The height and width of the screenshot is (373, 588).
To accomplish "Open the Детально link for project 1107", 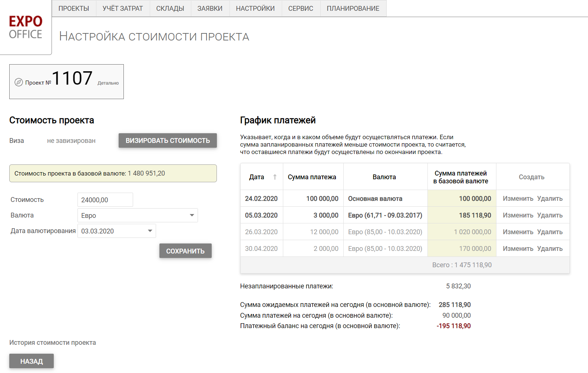I will [108, 83].
